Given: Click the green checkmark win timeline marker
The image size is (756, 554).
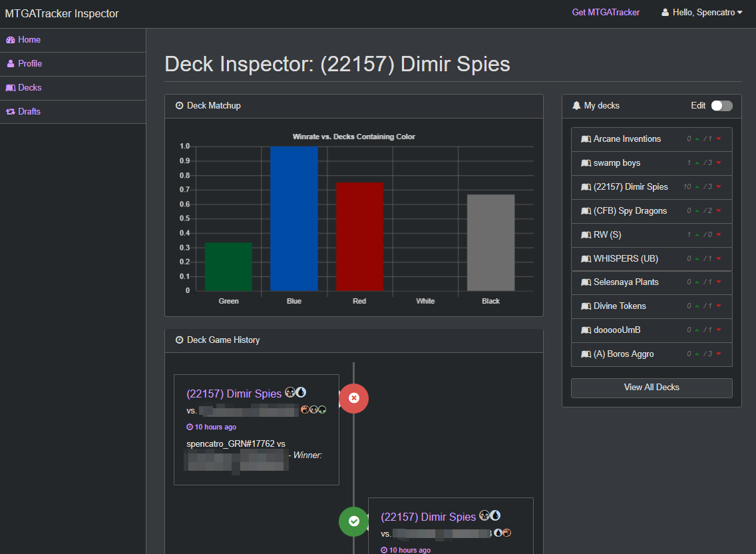Looking at the screenshot, I should tap(353, 521).
